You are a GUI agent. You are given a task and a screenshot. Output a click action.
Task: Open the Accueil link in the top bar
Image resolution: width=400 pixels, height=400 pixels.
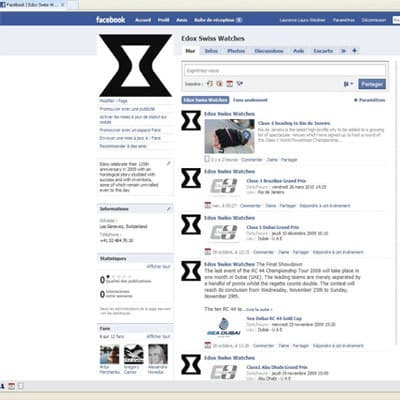143,20
